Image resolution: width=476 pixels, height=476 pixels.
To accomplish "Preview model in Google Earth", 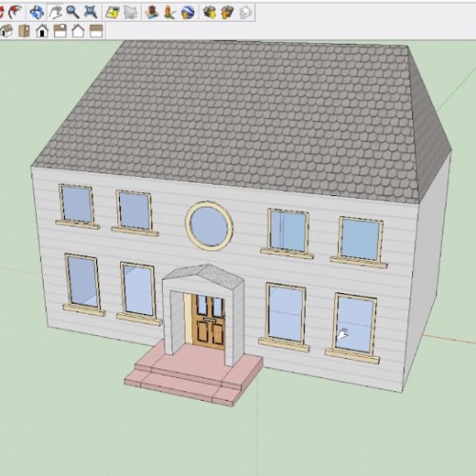I will 188,12.
